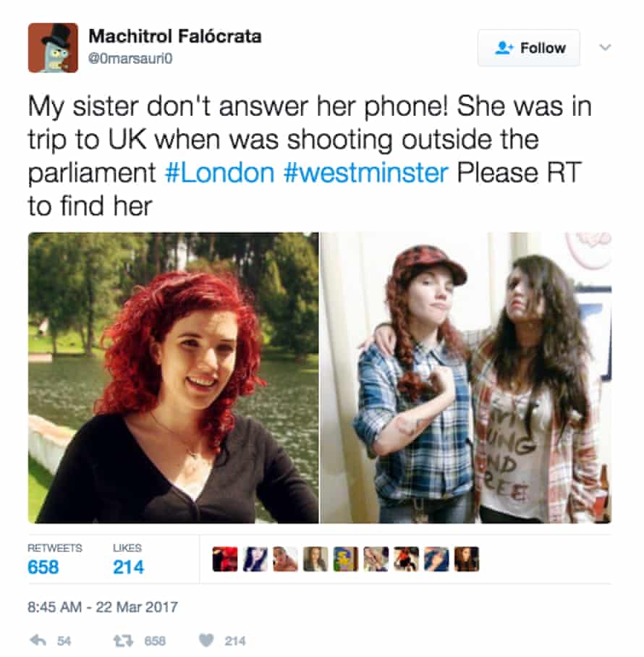Open the Simpsons cartoon liker avatar
The height and width of the screenshot is (657, 644).
[x=346, y=559]
